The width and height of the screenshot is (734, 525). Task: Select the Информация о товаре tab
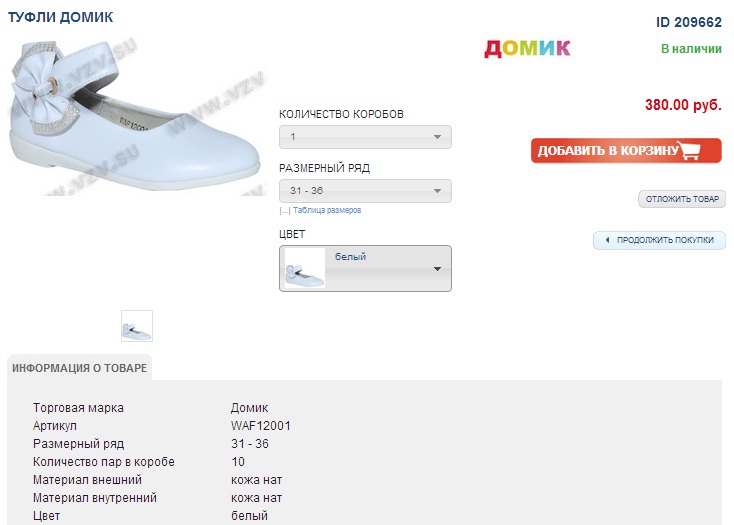click(80, 368)
